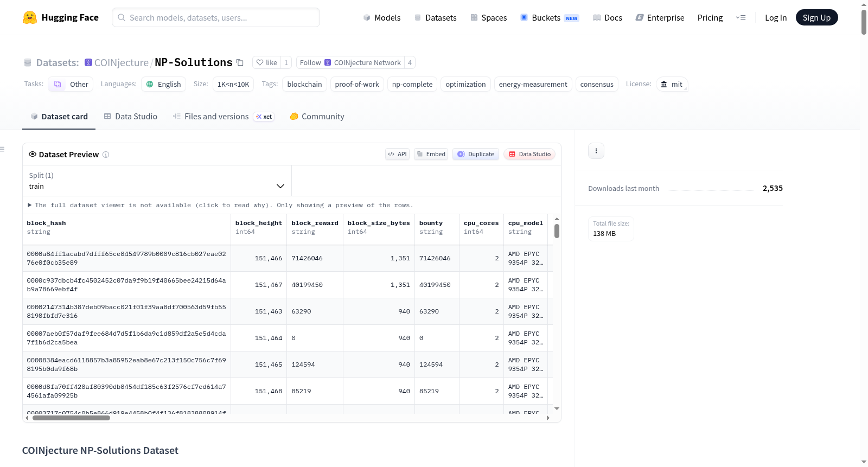Follow COINjecture Network
Screen dimensions: 868x467
(x=350, y=62)
